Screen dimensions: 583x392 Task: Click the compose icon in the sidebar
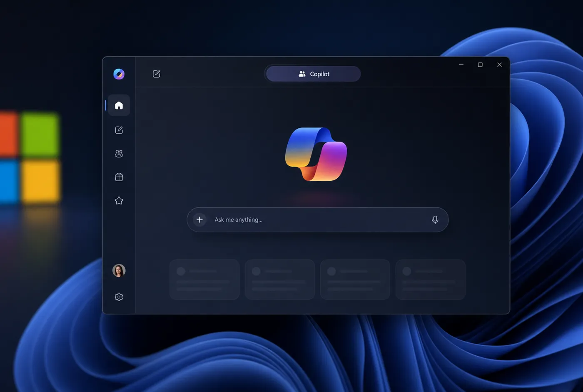119,130
